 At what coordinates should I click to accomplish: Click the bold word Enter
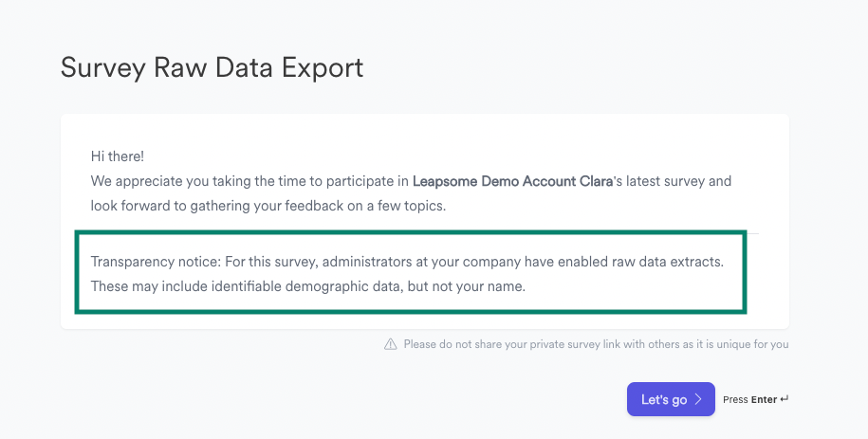click(x=764, y=399)
